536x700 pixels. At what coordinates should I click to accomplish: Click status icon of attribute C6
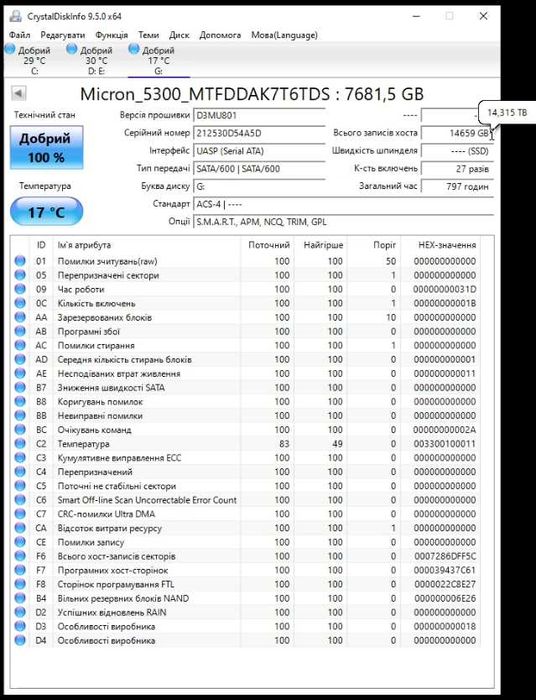[x=20, y=500]
